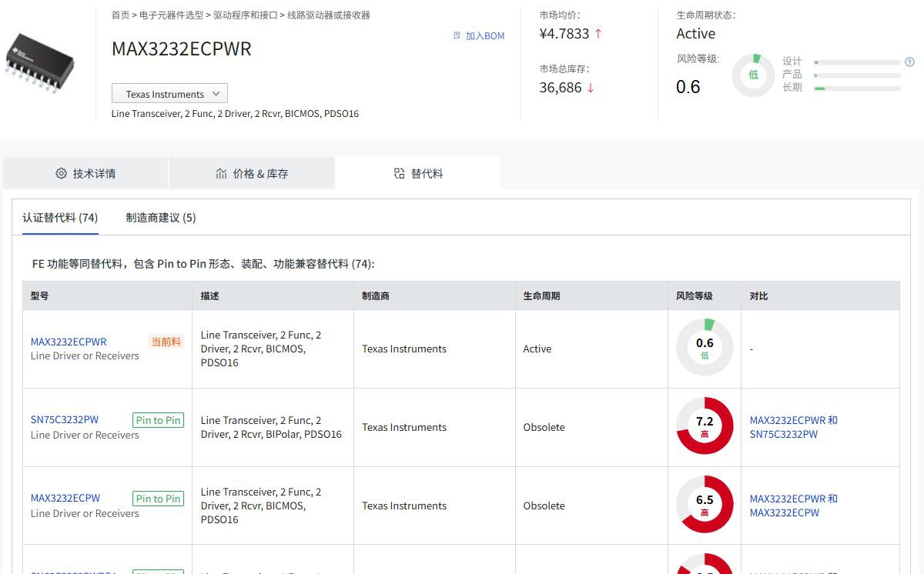
Task: Click the 6.5 high risk gauge
Action: pyautogui.click(x=705, y=504)
